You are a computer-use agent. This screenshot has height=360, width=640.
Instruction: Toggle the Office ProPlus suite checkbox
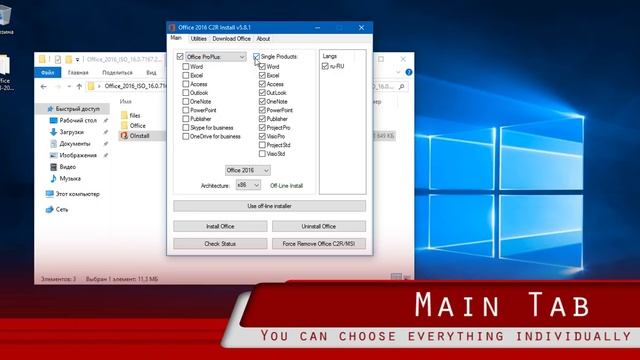pos(180,56)
